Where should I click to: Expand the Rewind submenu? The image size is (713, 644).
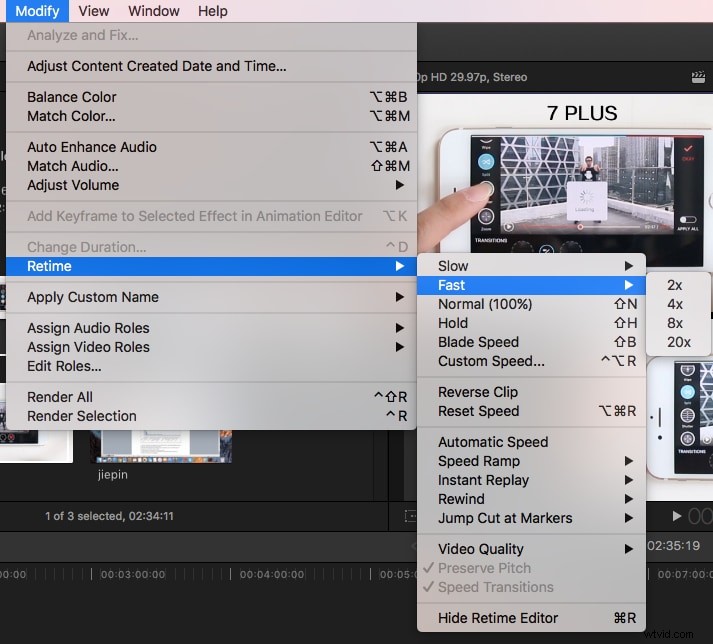pos(531,499)
